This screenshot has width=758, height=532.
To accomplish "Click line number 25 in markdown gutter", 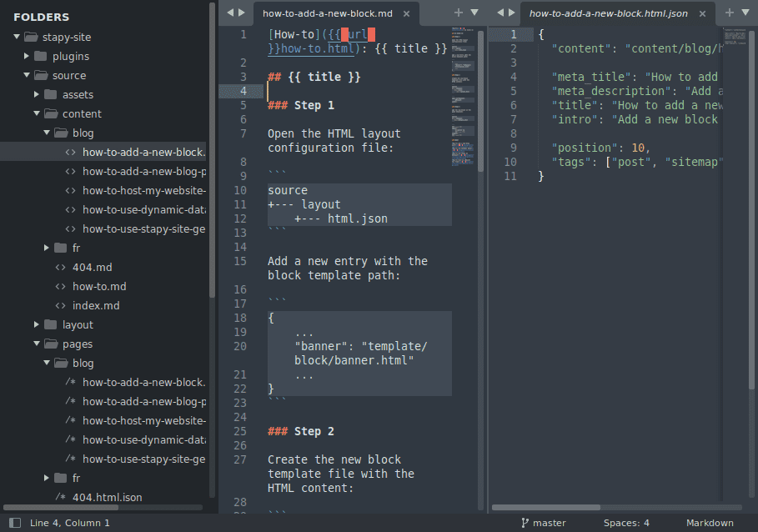I will 240,431.
